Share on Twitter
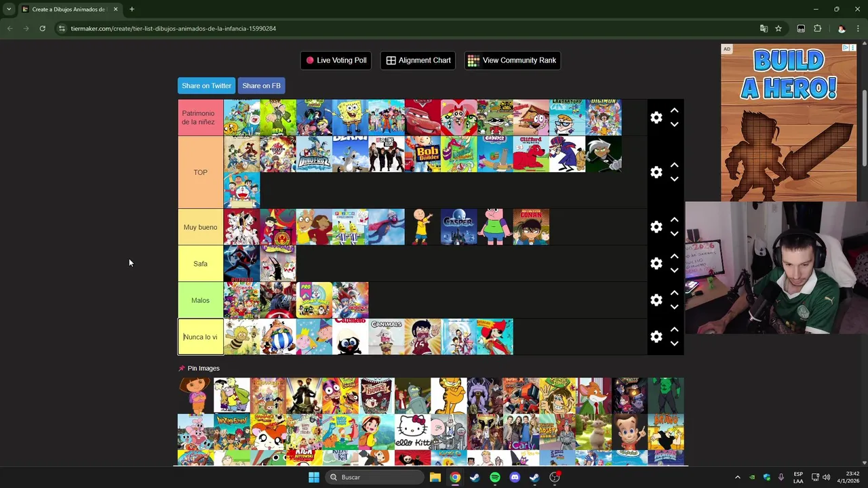This screenshot has height=488, width=868. pyautogui.click(x=206, y=85)
